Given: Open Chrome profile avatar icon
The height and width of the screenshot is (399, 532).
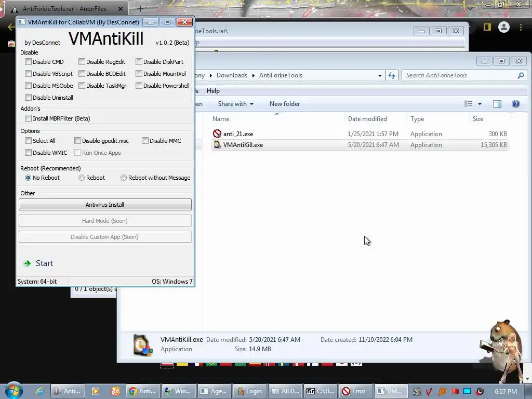Looking at the screenshot, I should [x=504, y=27].
